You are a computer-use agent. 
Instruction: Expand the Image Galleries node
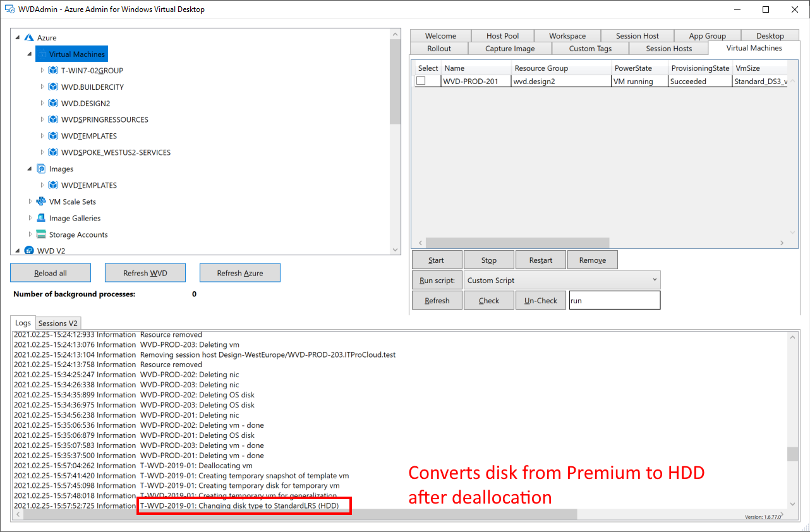click(30, 219)
